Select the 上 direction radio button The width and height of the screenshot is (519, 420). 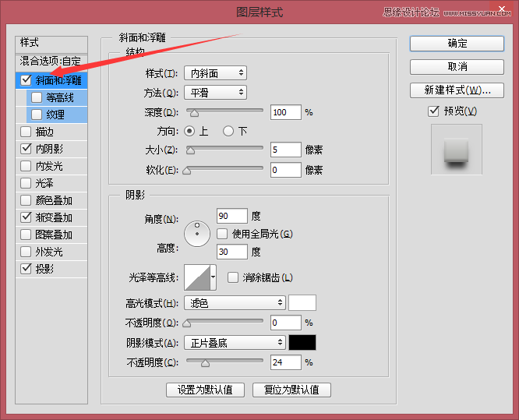coord(189,132)
